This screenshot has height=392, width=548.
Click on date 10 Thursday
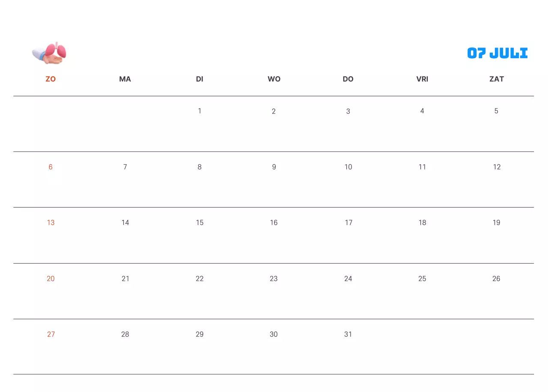(x=348, y=167)
